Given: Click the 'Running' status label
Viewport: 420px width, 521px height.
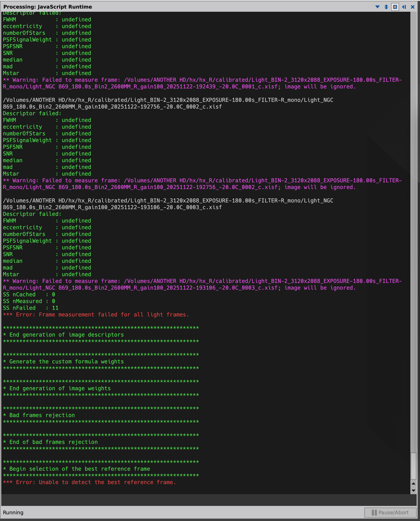Looking at the screenshot, I should [13, 513].
